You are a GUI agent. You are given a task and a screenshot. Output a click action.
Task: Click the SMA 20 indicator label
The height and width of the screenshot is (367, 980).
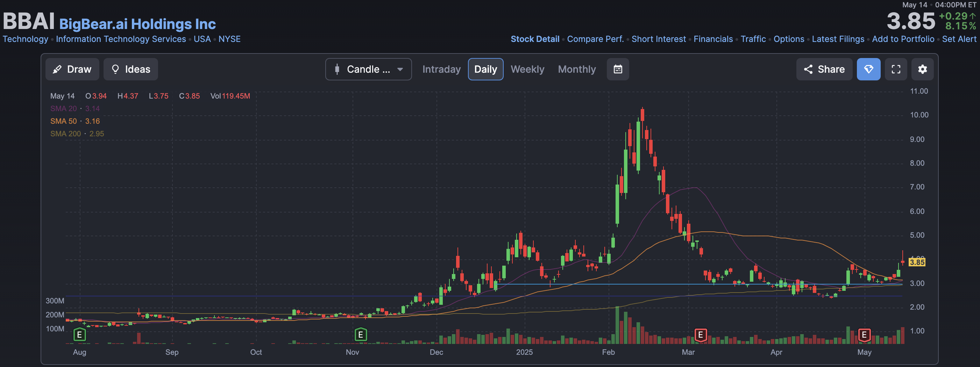[x=64, y=108]
